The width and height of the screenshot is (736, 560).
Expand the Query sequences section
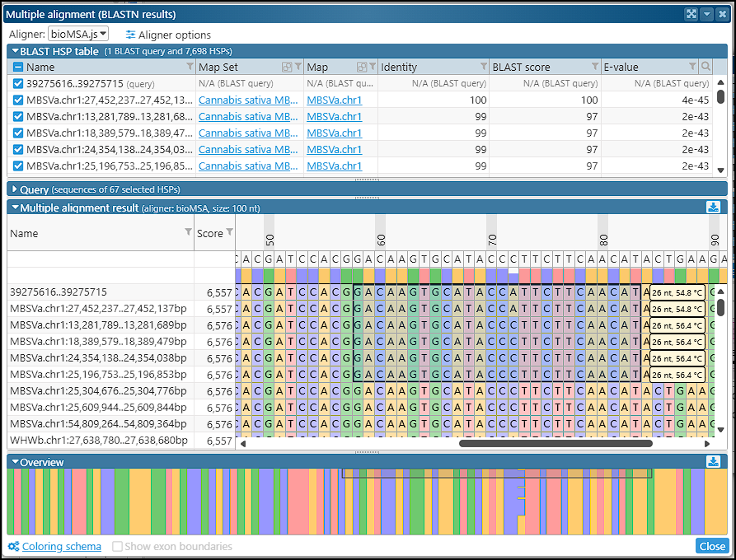14,189
